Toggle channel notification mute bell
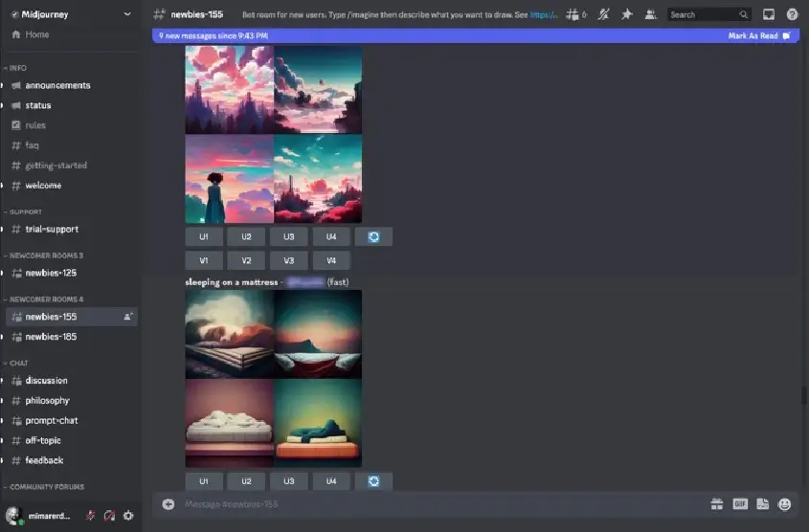The height and width of the screenshot is (532, 809). pos(603,14)
